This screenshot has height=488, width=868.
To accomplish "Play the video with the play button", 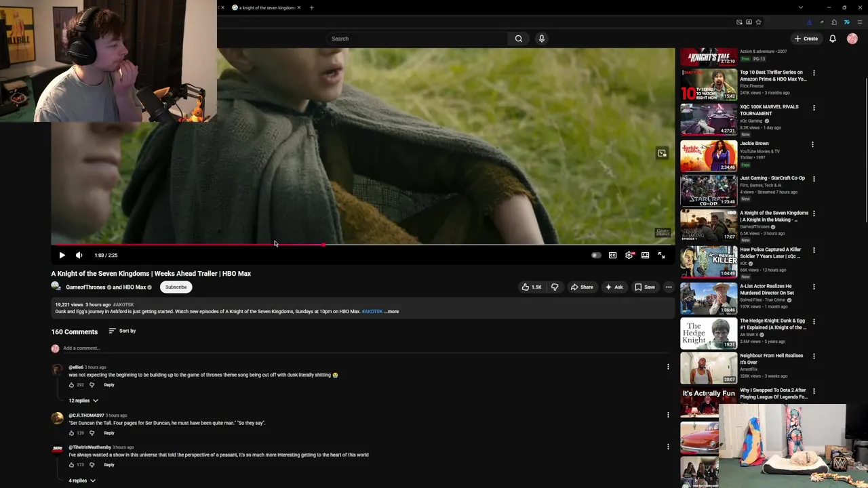I will point(62,256).
